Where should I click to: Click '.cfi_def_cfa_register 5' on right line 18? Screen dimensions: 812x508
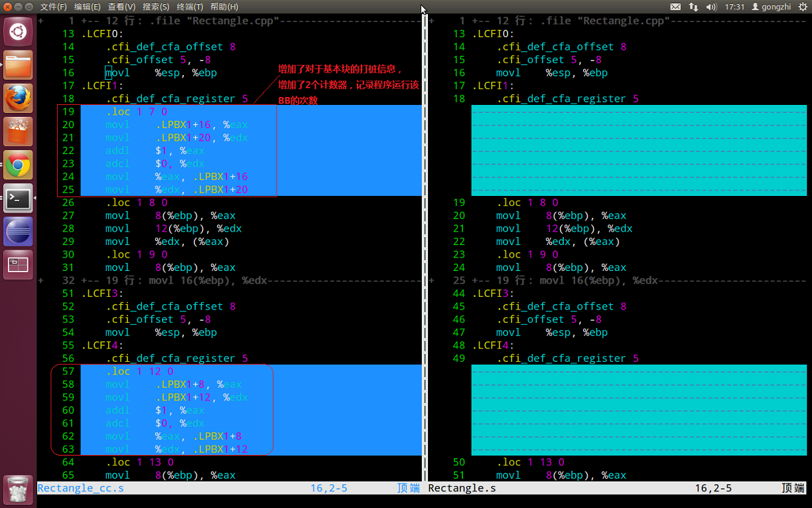click(x=567, y=99)
